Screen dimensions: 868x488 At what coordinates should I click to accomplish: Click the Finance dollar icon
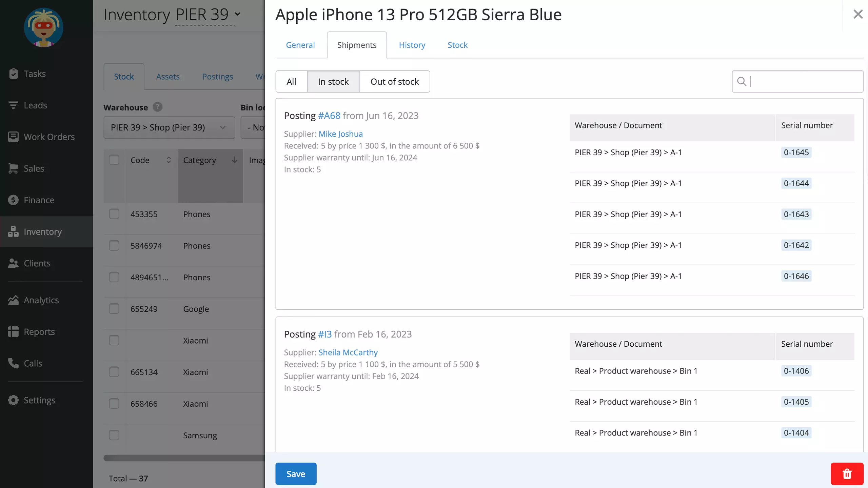(x=13, y=200)
